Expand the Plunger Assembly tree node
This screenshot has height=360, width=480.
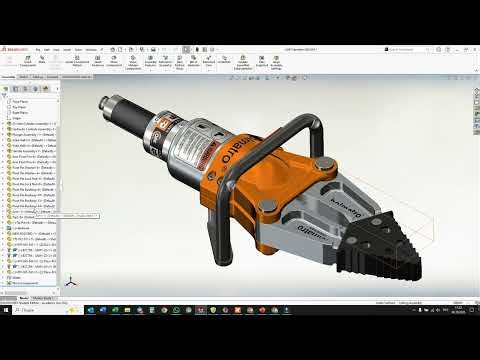click(3, 134)
